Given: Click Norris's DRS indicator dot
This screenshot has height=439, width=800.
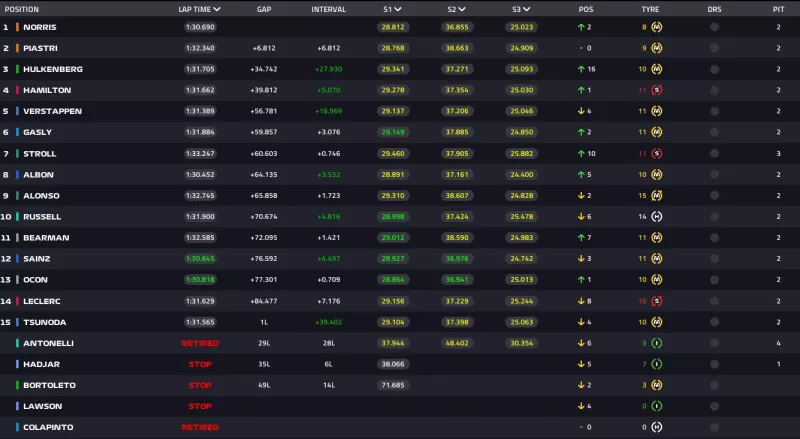Looking at the screenshot, I should (x=714, y=27).
